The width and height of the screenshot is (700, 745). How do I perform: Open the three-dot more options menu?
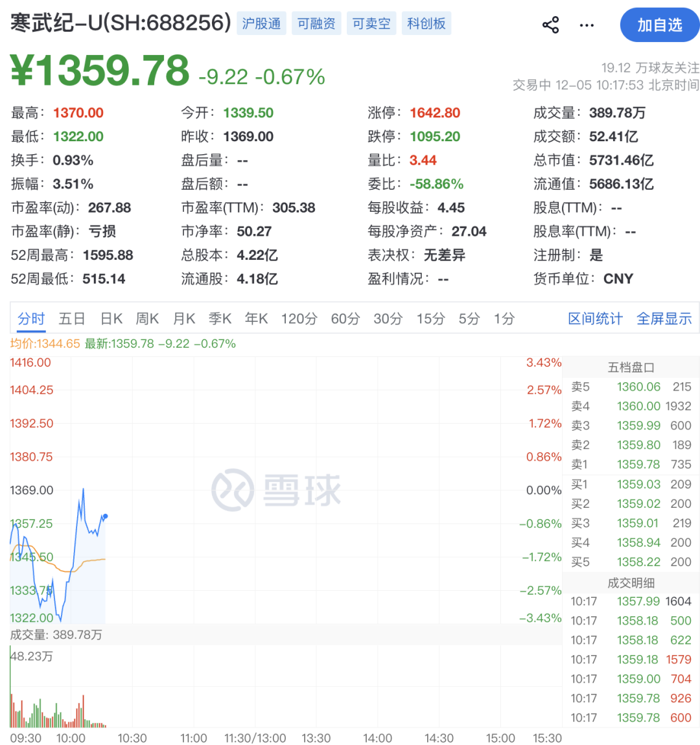pos(587,25)
